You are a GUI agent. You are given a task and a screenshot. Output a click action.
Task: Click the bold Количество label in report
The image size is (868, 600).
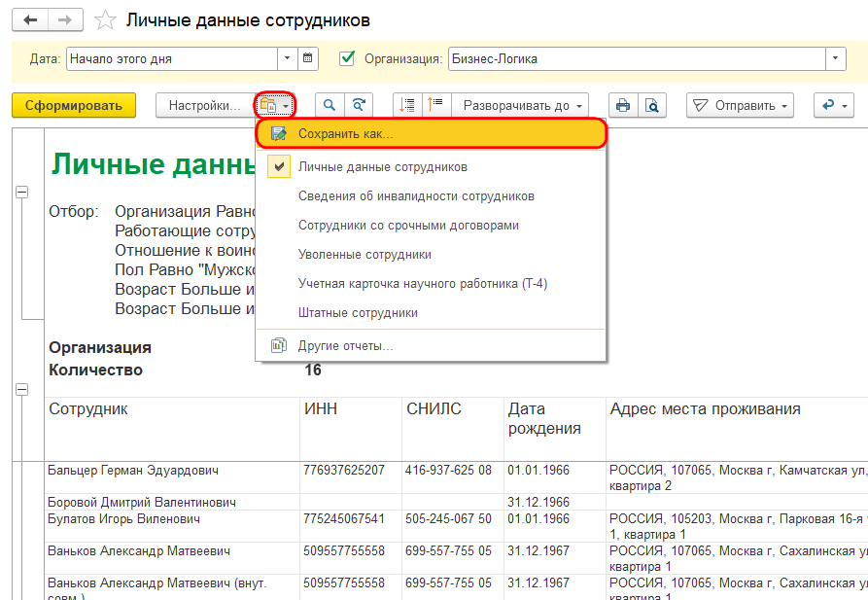(x=96, y=370)
